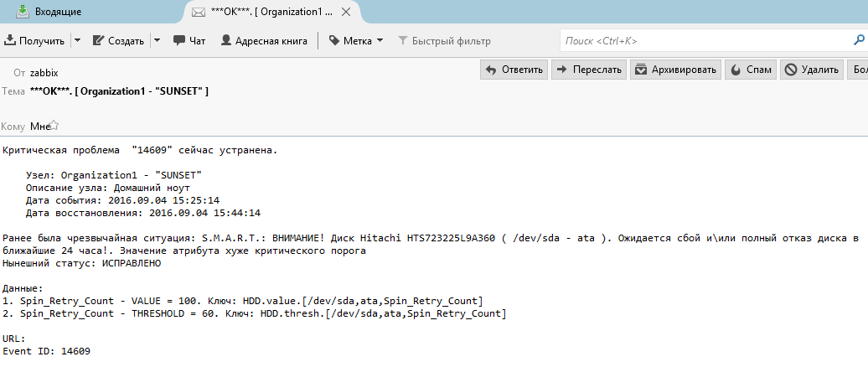868x367 pixels.
Task: Switch to the Входящие tab
Action: coord(57,12)
